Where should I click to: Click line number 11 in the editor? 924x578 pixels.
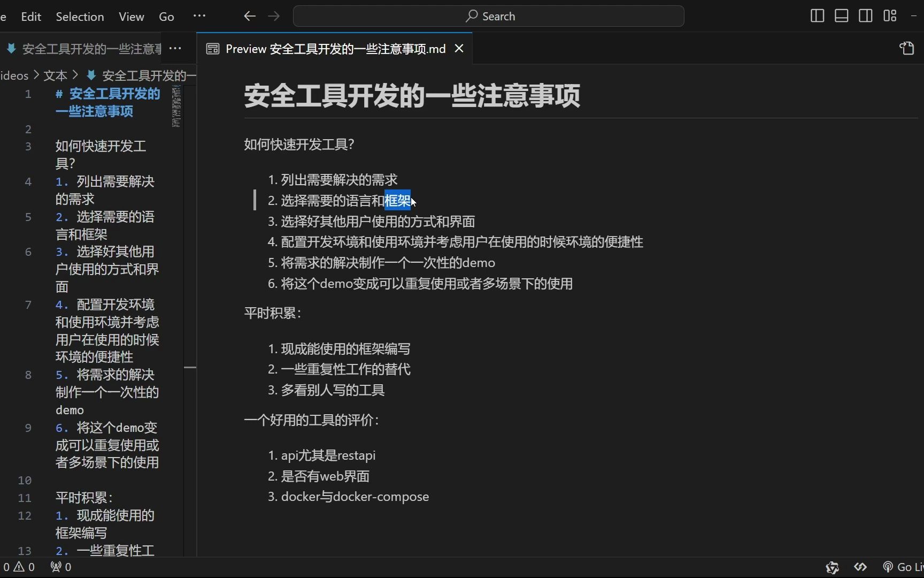pyautogui.click(x=25, y=498)
